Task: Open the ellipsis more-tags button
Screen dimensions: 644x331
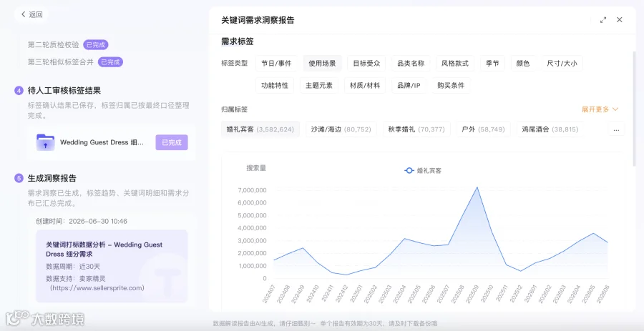Action: point(616,129)
